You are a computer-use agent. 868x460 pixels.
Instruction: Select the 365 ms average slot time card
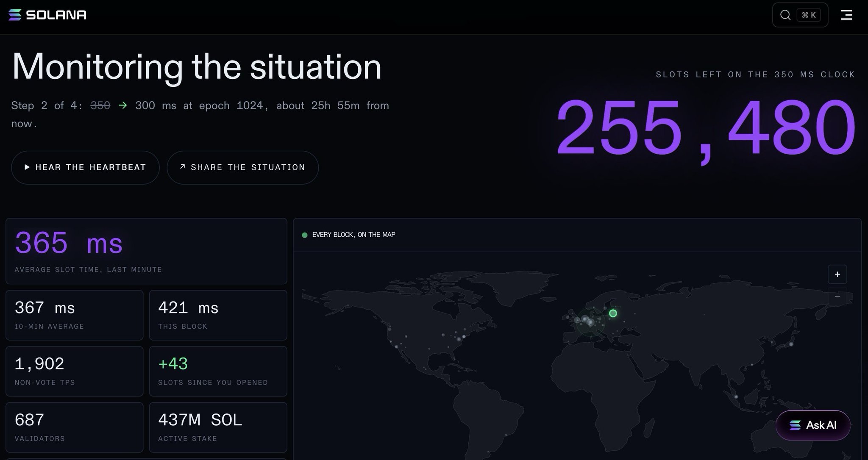[146, 251]
